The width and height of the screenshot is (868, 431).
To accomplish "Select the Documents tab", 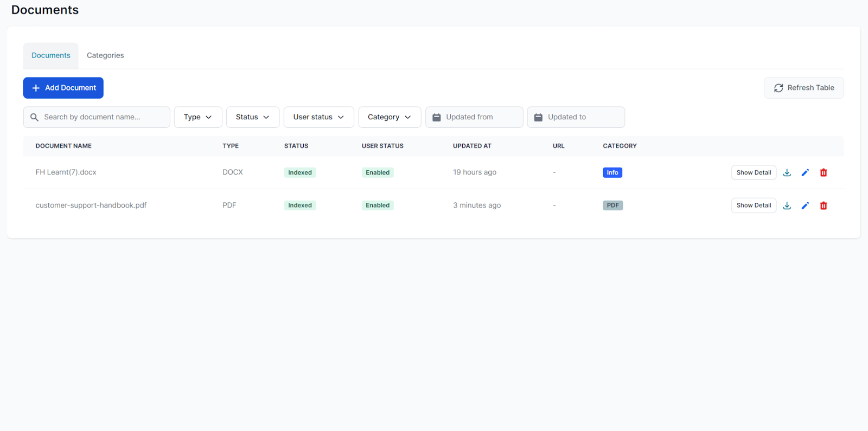I will pos(51,55).
